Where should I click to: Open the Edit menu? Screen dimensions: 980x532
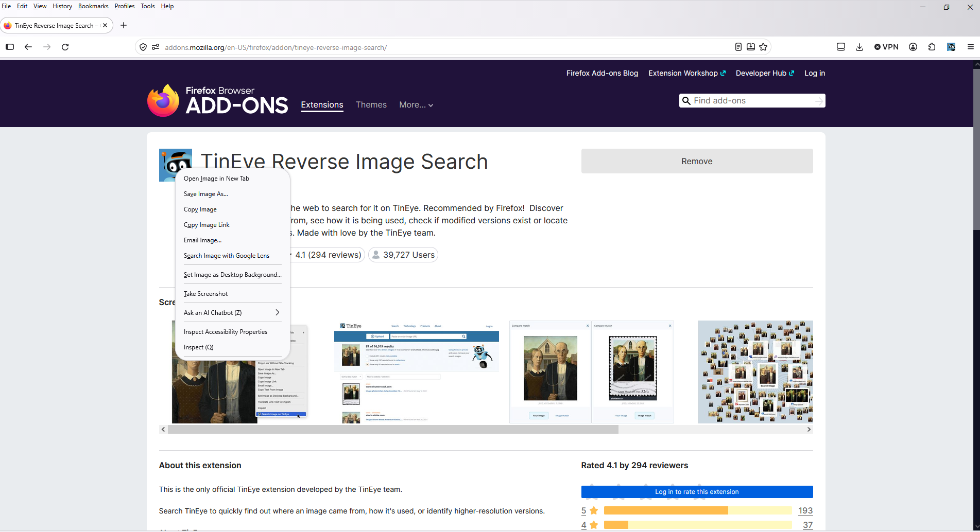[x=22, y=6]
